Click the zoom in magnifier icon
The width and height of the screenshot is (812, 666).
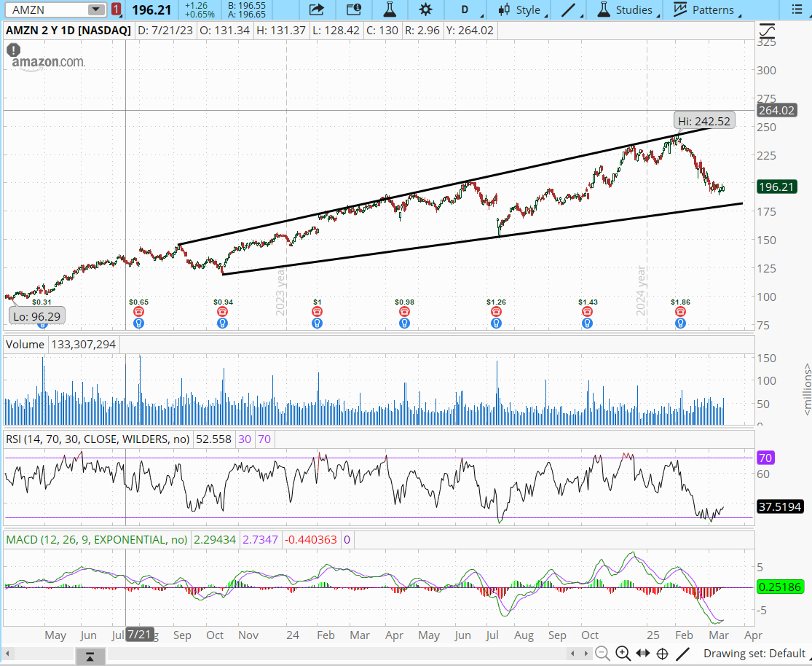tap(623, 654)
